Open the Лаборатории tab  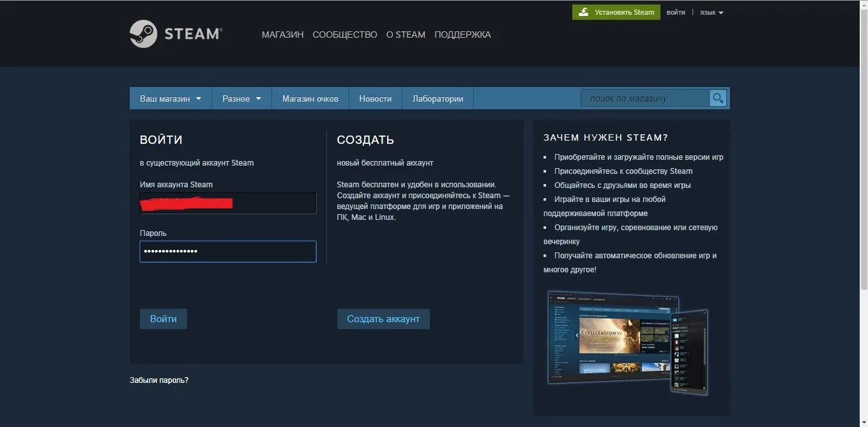coord(438,98)
